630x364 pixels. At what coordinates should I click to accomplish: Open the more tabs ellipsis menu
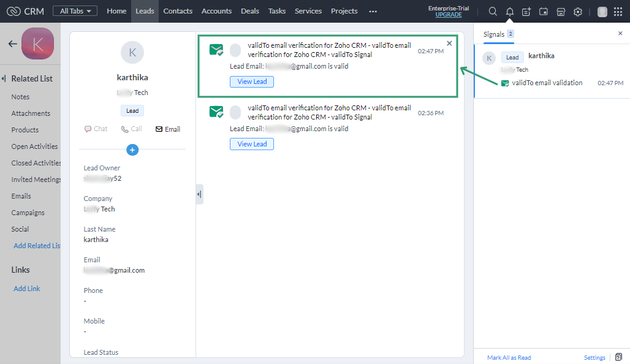click(x=373, y=11)
